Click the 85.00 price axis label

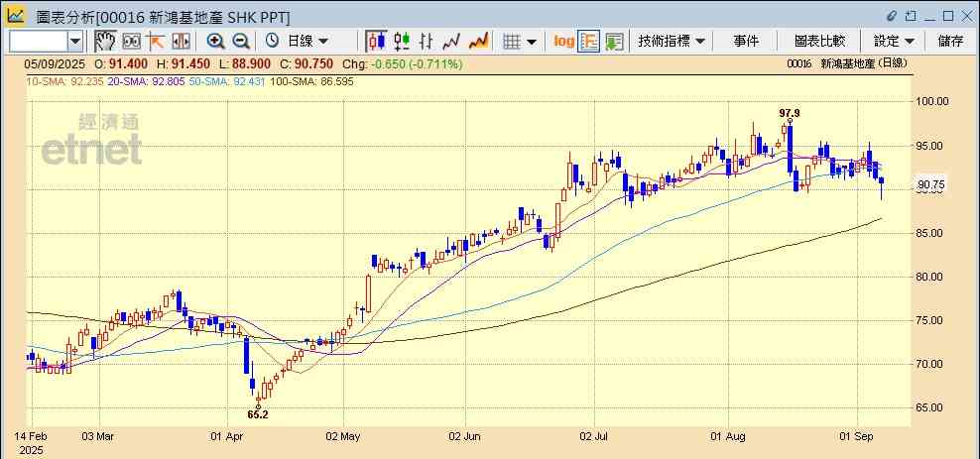tap(929, 233)
